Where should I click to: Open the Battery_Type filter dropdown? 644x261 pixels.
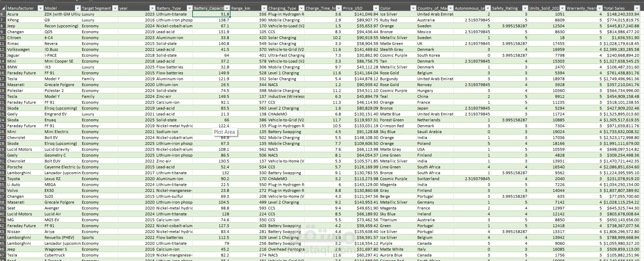click(189, 8)
